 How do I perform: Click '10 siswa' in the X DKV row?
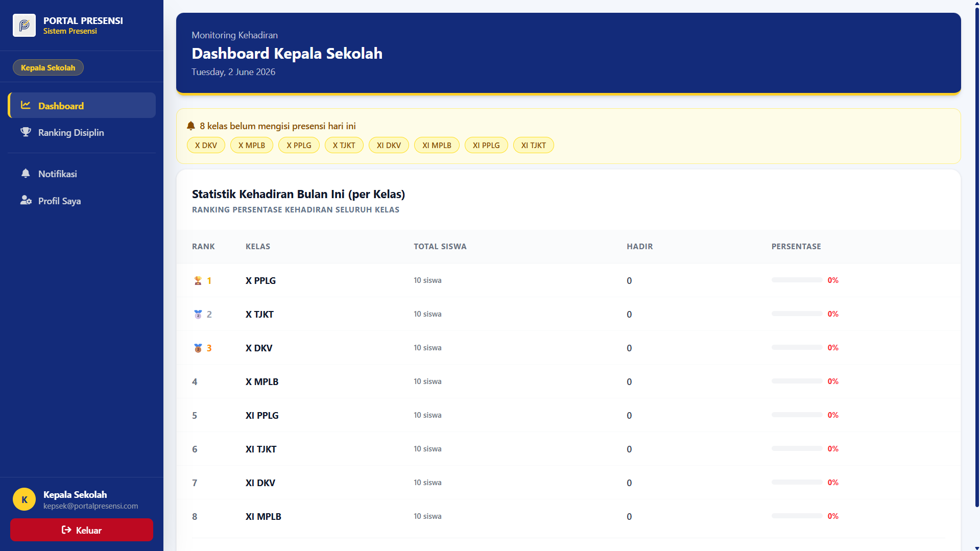point(427,348)
